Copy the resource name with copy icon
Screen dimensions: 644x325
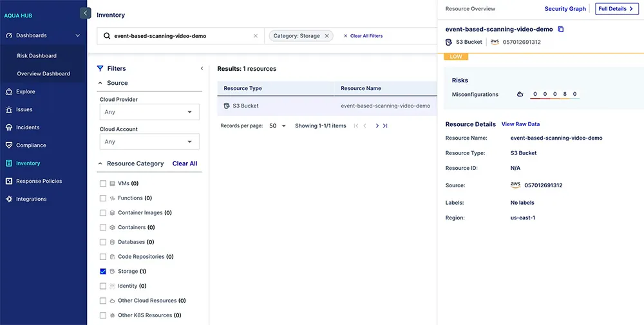pos(561,29)
